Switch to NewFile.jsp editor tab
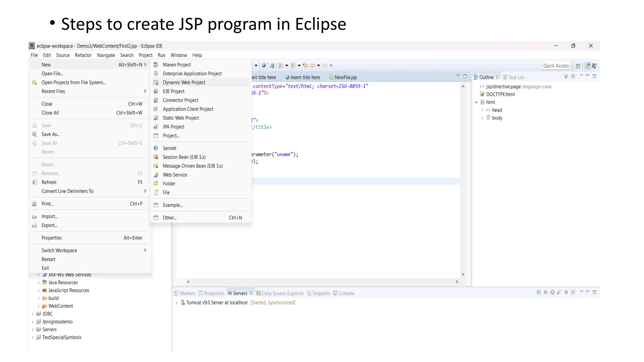 pos(343,77)
